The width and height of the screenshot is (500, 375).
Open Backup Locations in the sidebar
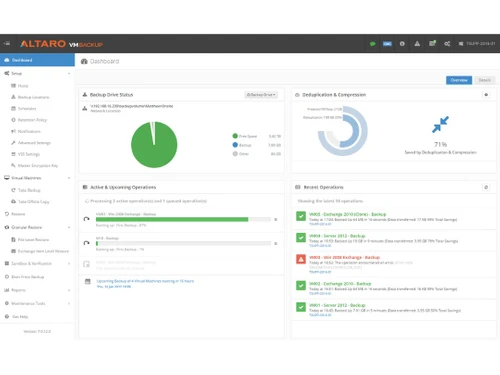[33, 97]
